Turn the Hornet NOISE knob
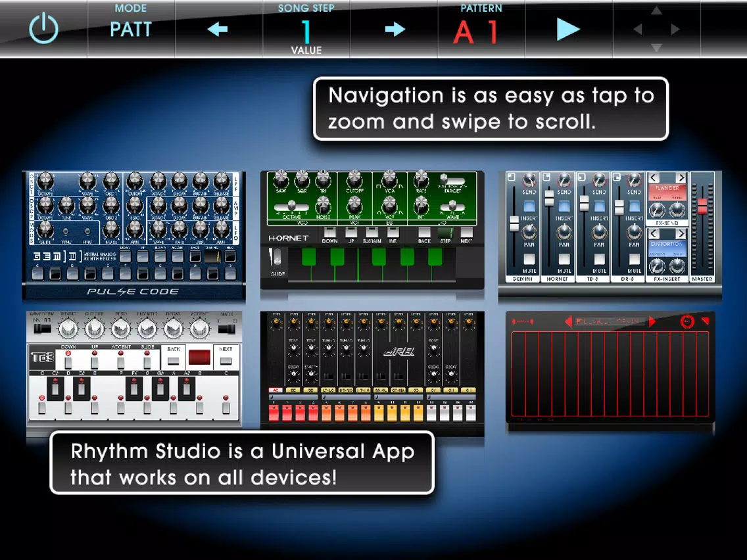The image size is (747, 560). point(323,206)
